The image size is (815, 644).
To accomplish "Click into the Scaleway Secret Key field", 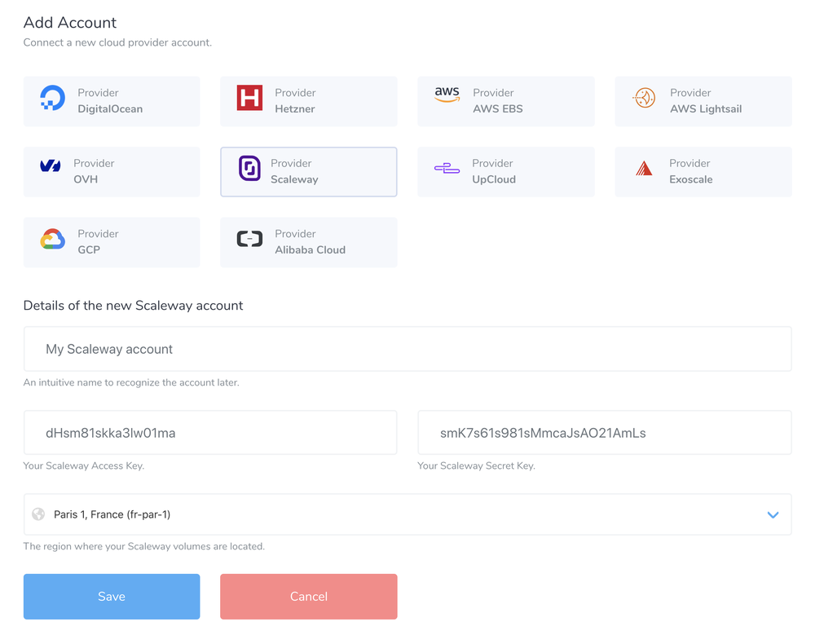I will 605,432.
